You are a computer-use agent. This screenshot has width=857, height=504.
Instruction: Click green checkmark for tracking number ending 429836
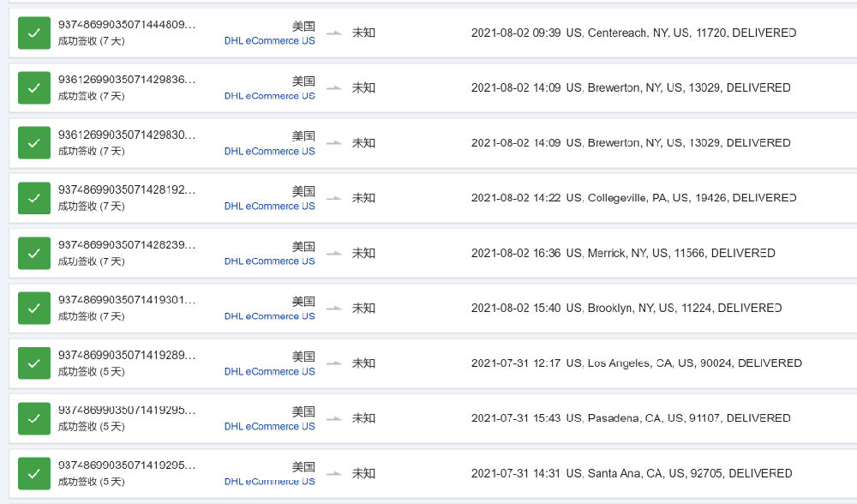pos(34,88)
